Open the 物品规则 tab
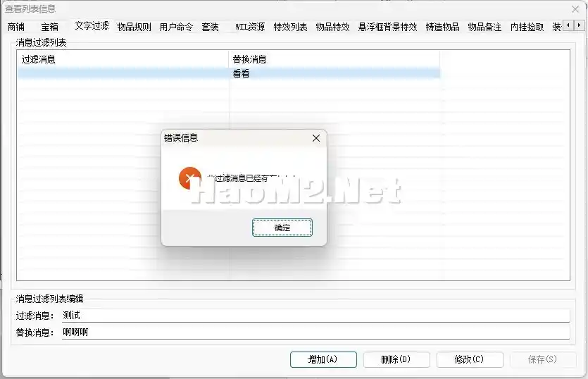 (x=134, y=27)
